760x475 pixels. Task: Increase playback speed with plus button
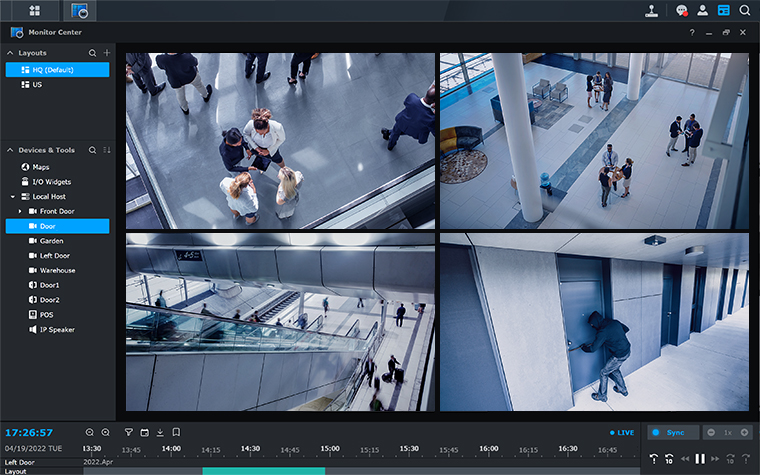[745, 432]
